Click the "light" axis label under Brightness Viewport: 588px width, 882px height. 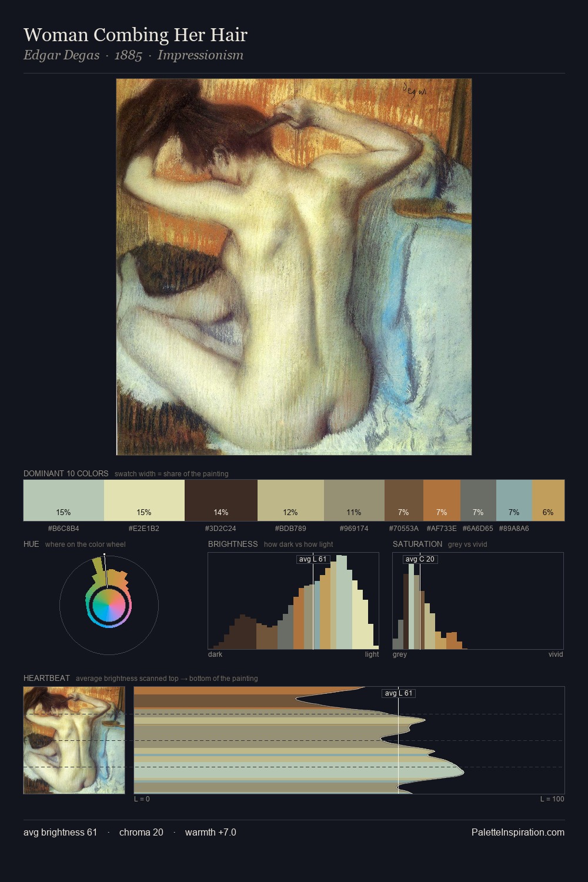click(x=372, y=654)
